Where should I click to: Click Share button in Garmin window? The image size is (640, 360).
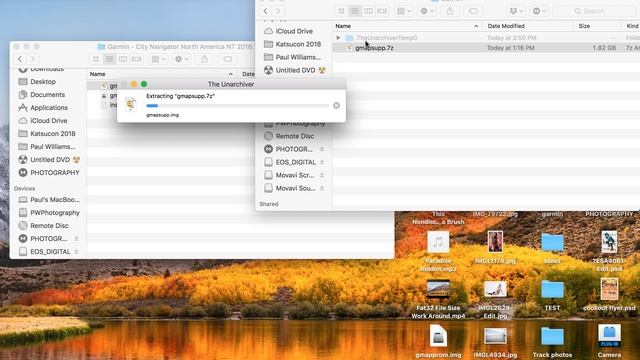tap(204, 59)
